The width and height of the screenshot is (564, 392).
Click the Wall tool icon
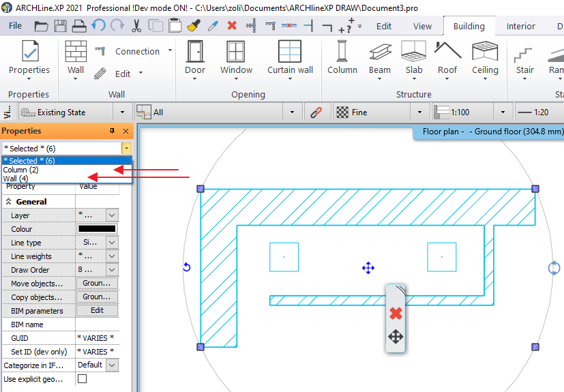coord(76,57)
